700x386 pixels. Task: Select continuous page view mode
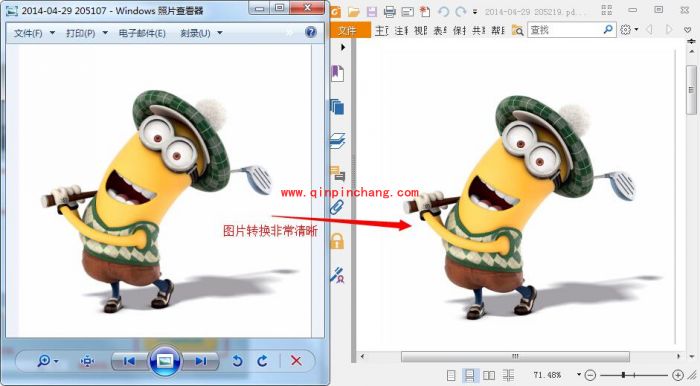(470, 375)
